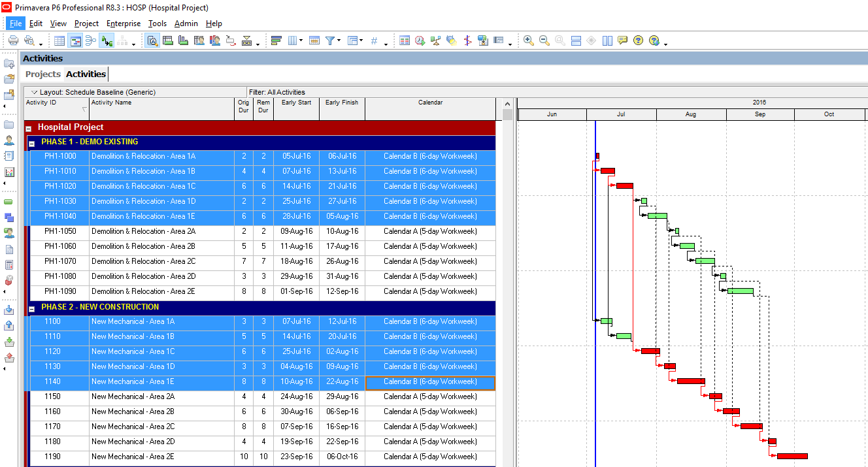The image size is (868, 467).
Task: Click the Print icon in toolbar
Action: [13, 40]
